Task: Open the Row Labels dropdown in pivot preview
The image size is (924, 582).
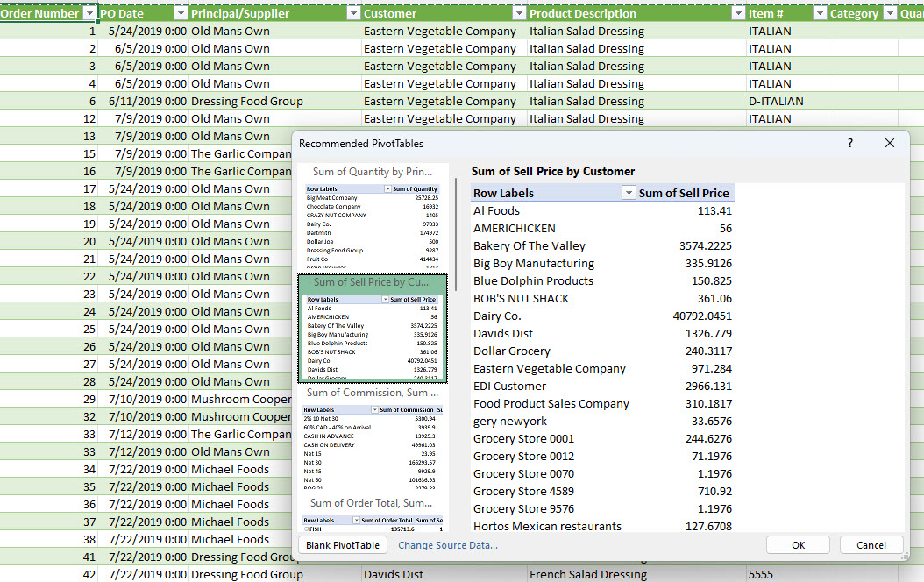Action: [629, 193]
